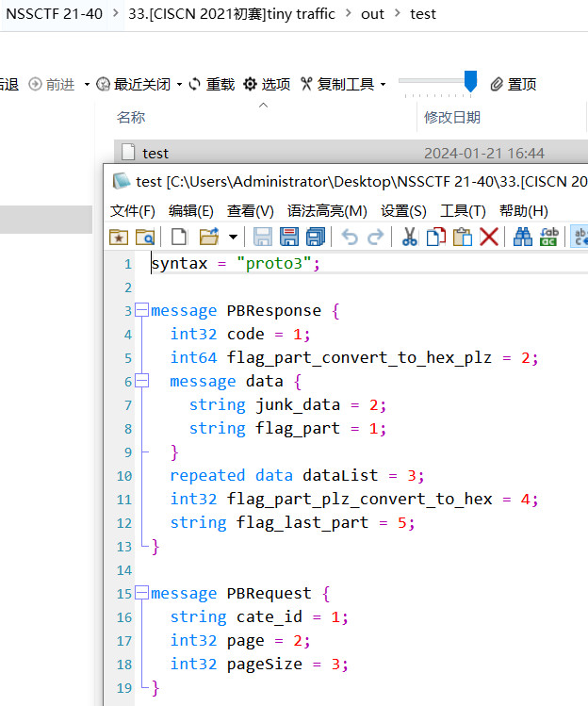This screenshot has height=706, width=588.
Task: Cut selection with scissors icon
Action: (x=409, y=237)
